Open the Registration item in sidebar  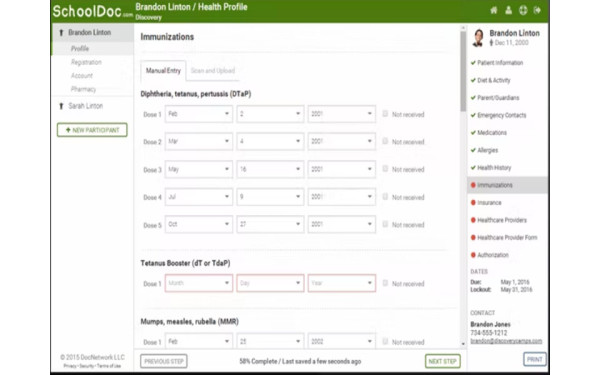coord(86,62)
